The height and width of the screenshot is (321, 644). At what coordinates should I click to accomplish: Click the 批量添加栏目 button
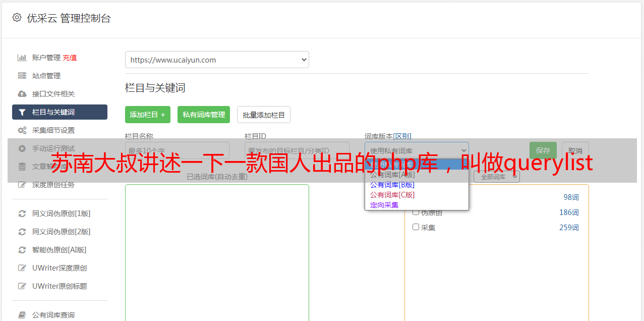[x=264, y=115]
